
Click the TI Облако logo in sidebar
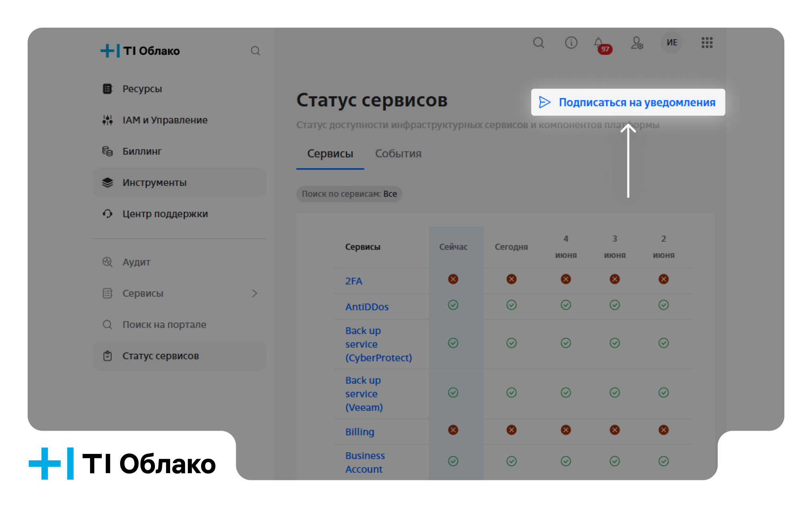click(140, 51)
